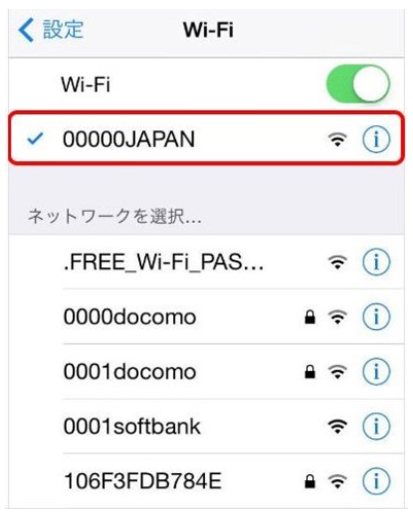Turn off the Wi-Fi switch
The image size is (413, 512).
[358, 84]
